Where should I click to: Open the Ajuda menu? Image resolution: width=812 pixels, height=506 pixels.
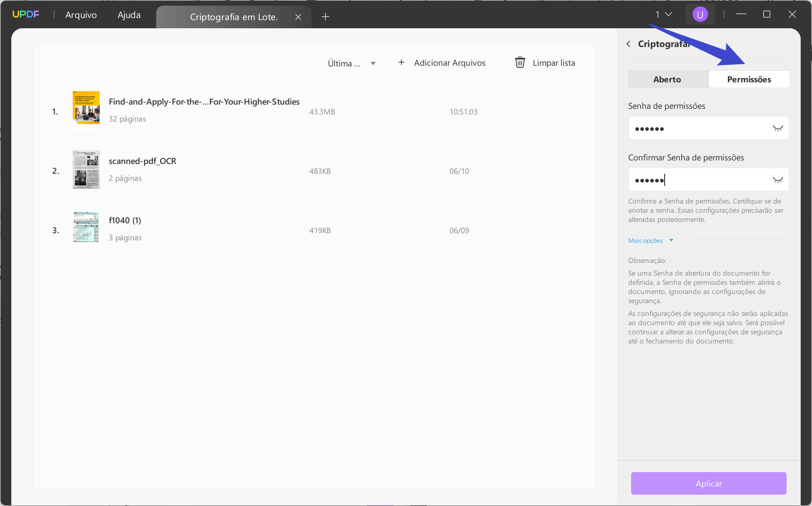129,15
